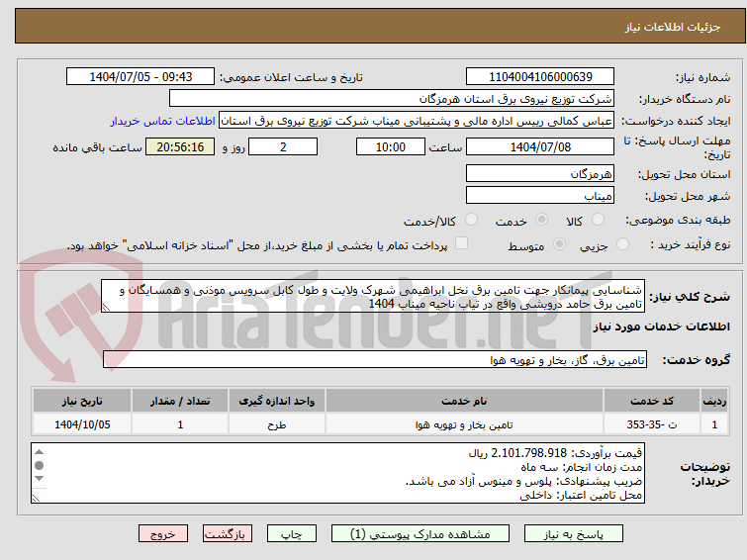The width and height of the screenshot is (747, 560).
Task: Click the محل تامین اعتبار: داخلی line
Action: (x=581, y=495)
